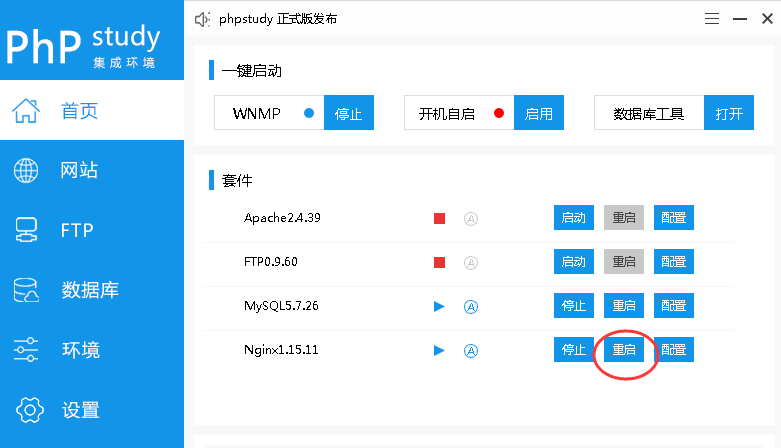Click the 一键启动 section heading

click(252, 71)
